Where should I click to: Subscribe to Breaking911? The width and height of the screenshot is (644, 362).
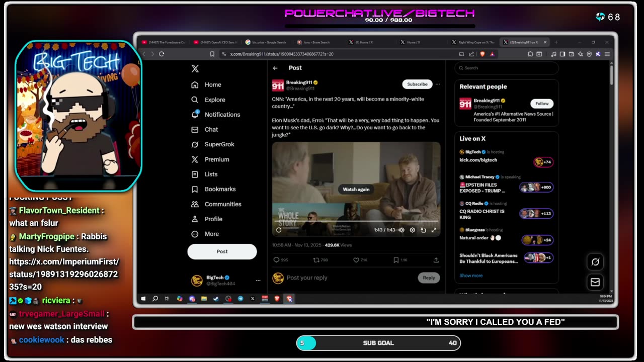pyautogui.click(x=417, y=84)
